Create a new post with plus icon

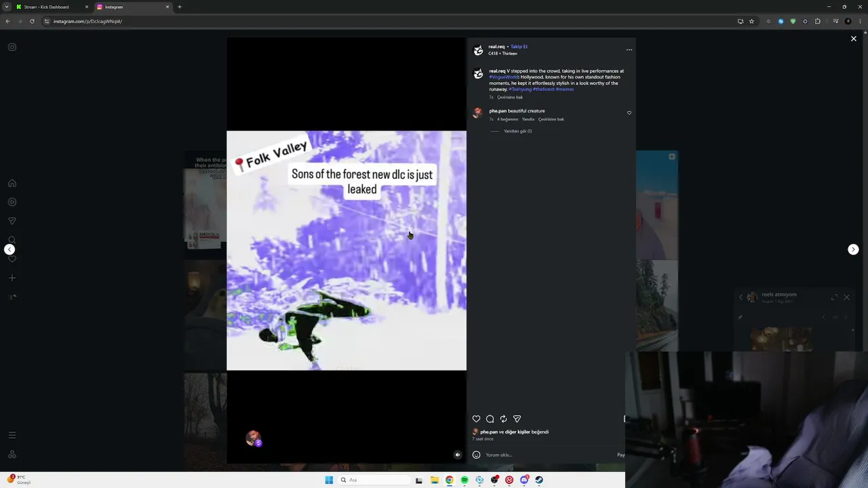tap(12, 278)
